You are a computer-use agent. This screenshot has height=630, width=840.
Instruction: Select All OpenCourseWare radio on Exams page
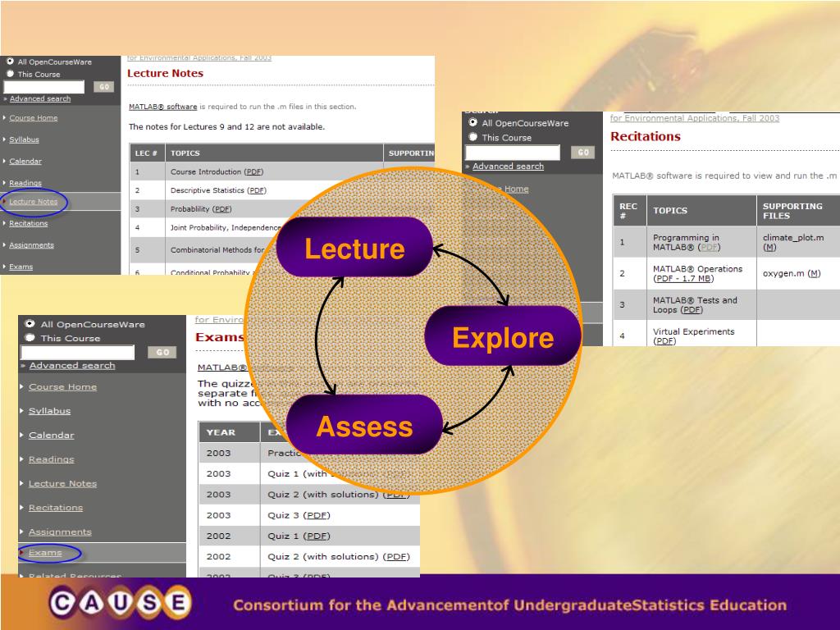point(30,324)
